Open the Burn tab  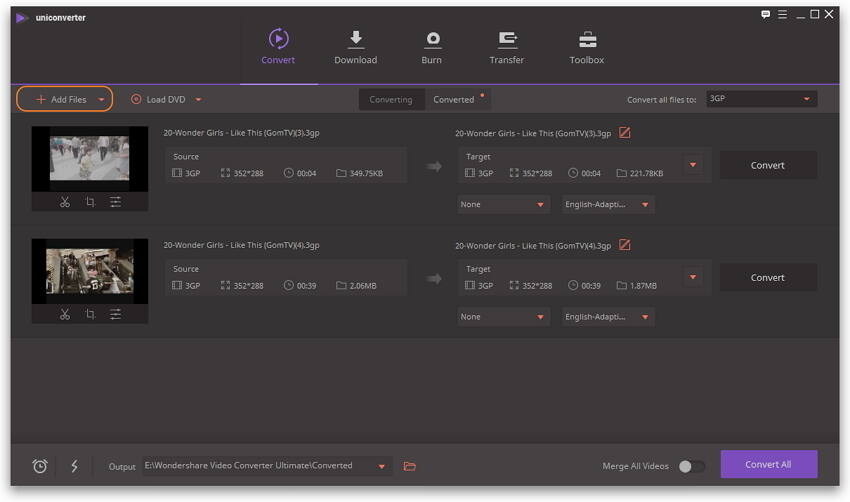[x=432, y=47]
